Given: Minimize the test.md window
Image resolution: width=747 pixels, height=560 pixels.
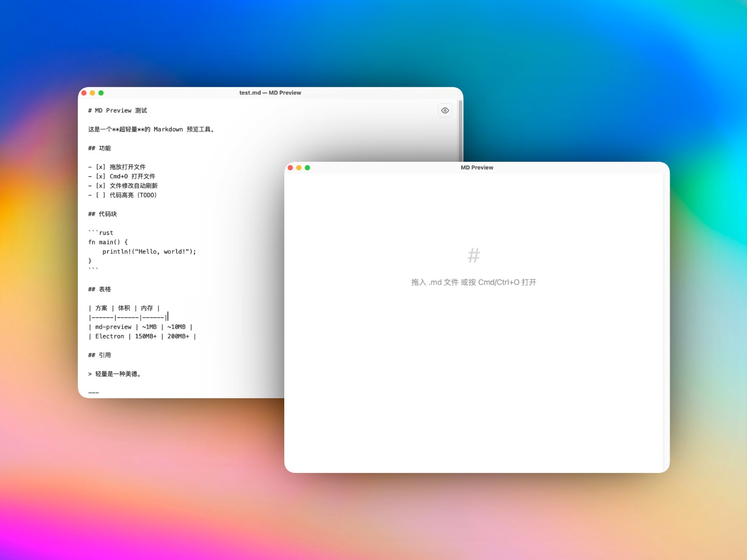Looking at the screenshot, I should click(x=92, y=93).
